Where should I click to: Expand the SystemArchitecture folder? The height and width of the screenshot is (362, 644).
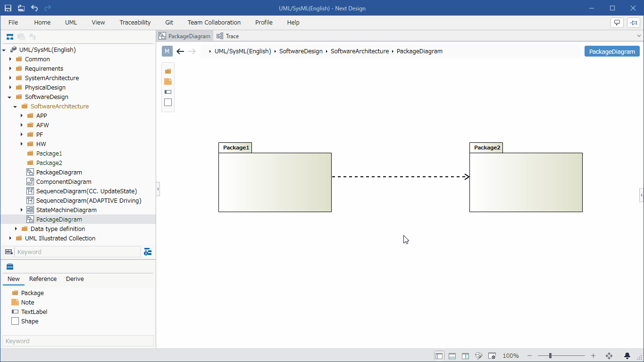coord(10,78)
